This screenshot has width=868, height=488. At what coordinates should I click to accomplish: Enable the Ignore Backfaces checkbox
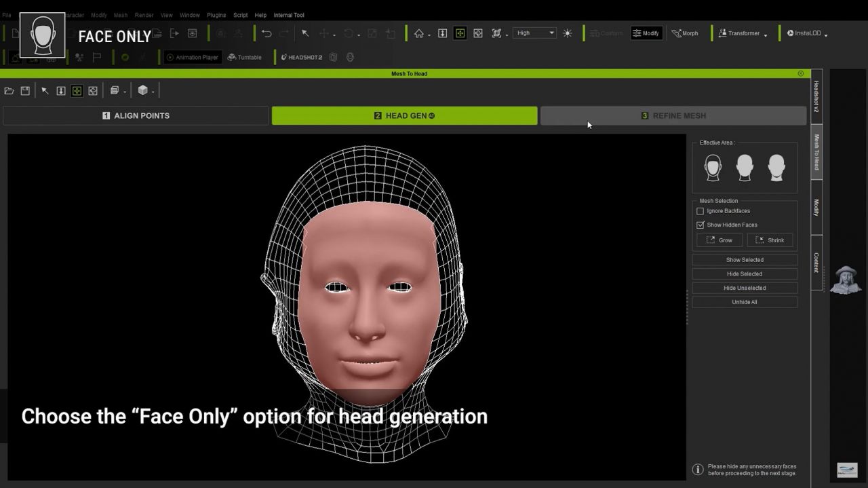point(701,211)
